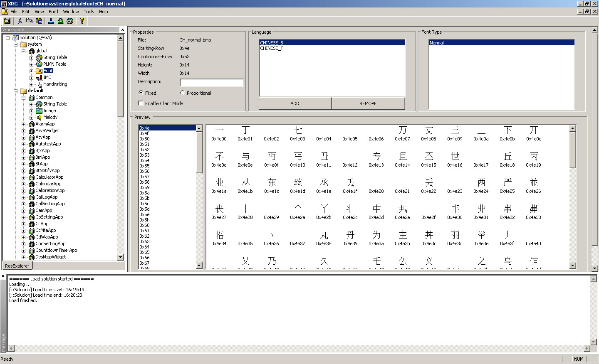Expand the AlarmApp tree node

coord(23,124)
